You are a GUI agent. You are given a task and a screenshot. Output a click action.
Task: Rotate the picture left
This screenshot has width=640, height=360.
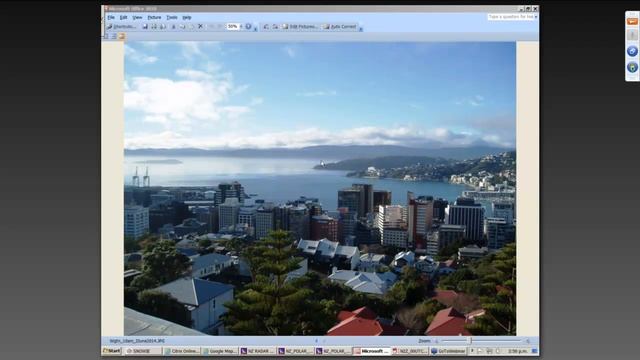(x=266, y=27)
